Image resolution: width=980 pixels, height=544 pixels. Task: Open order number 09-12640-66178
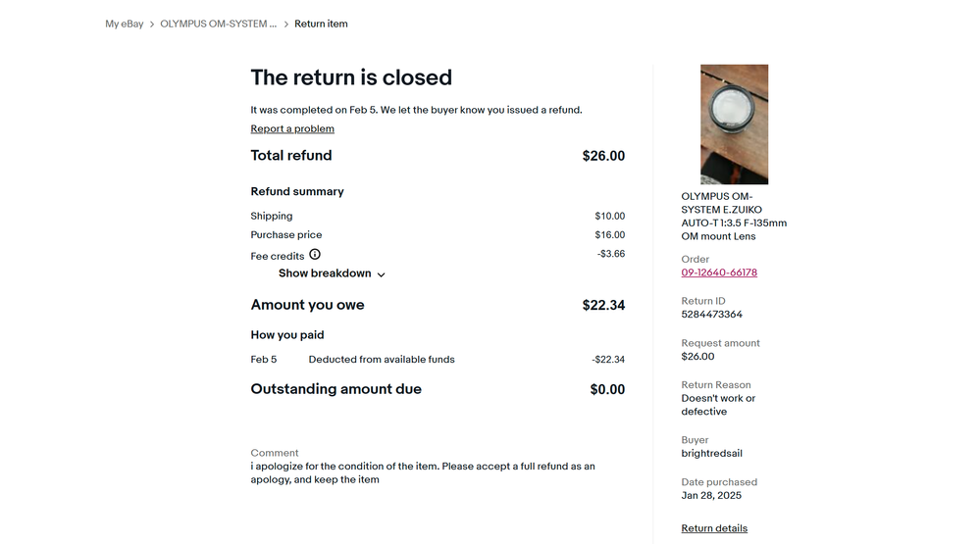tap(719, 272)
